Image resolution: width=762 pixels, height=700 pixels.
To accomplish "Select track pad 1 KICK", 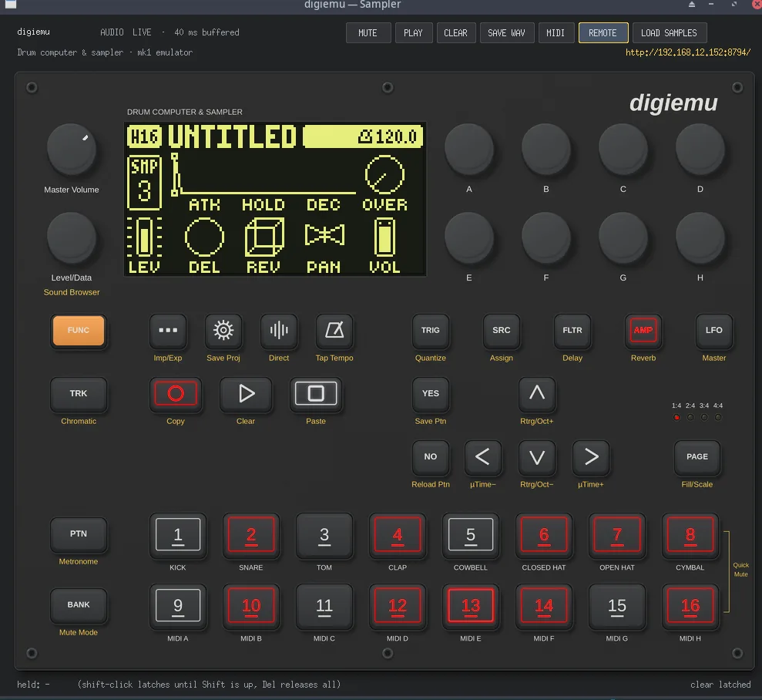I will [x=178, y=535].
